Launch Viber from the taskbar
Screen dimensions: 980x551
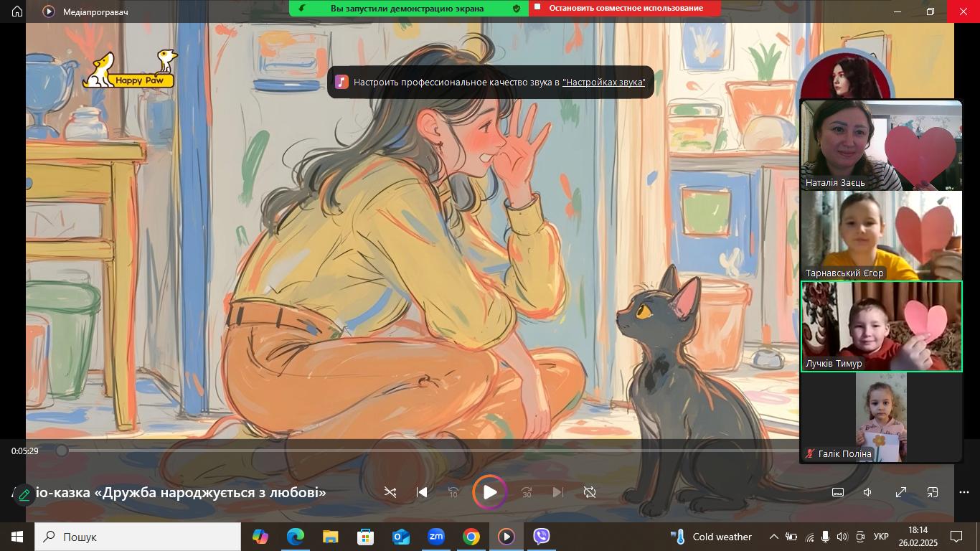541,537
